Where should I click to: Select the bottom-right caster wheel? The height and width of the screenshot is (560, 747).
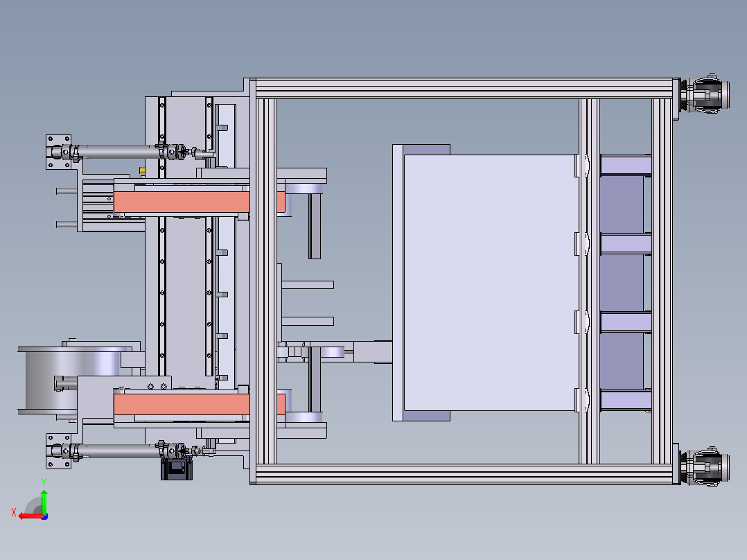click(705, 466)
